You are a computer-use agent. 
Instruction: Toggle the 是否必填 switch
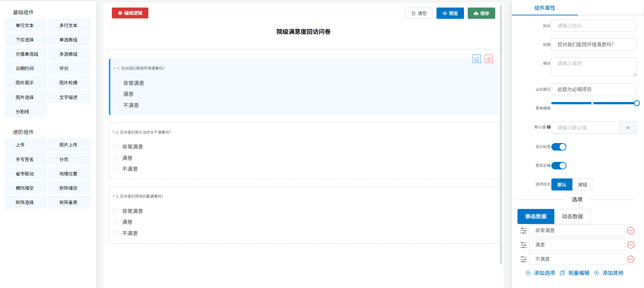point(559,166)
